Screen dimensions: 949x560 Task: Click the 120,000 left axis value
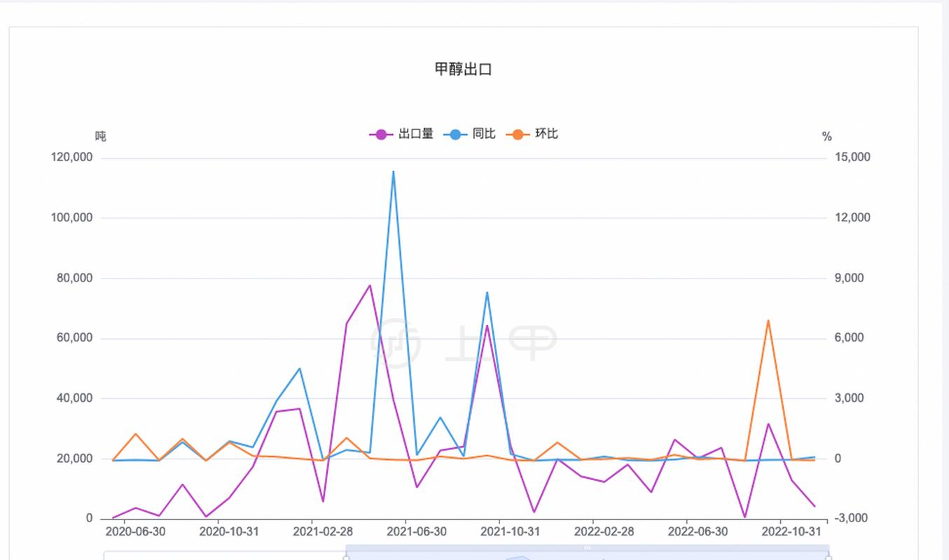tap(72, 157)
